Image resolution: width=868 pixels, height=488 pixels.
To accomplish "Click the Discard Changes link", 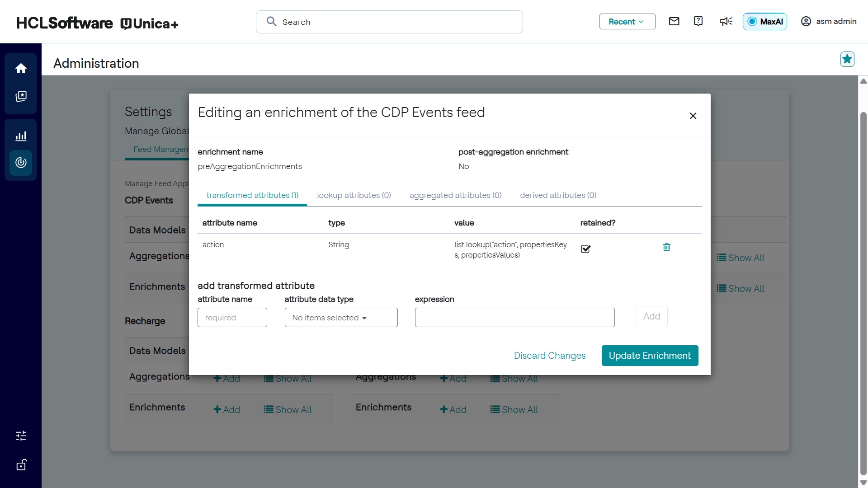I will pyautogui.click(x=549, y=356).
